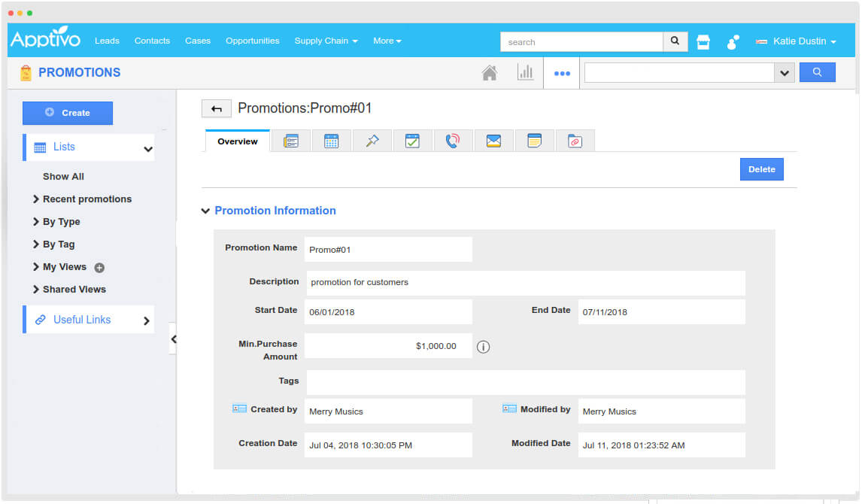Open reports via the bar chart icon
Viewport: 865px width, 504px height.
pyautogui.click(x=526, y=72)
